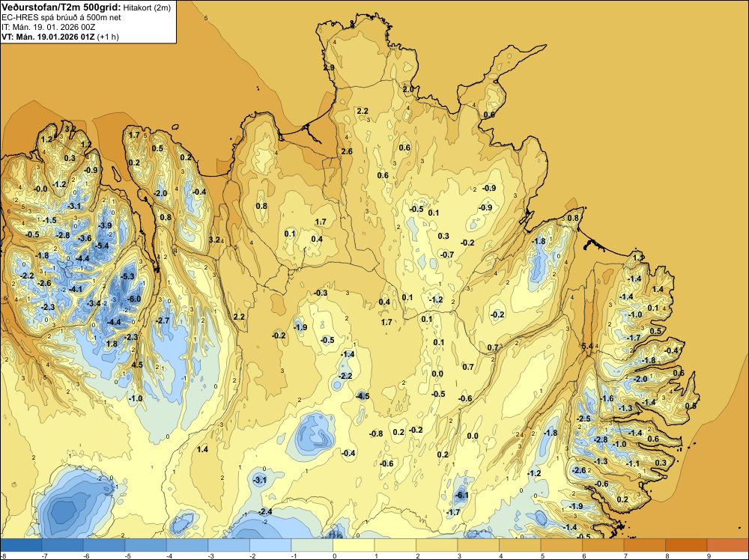Image resolution: width=749 pixels, height=560 pixels.
Task: Click the temperature value '-3.6'
Action: [x=85, y=238]
